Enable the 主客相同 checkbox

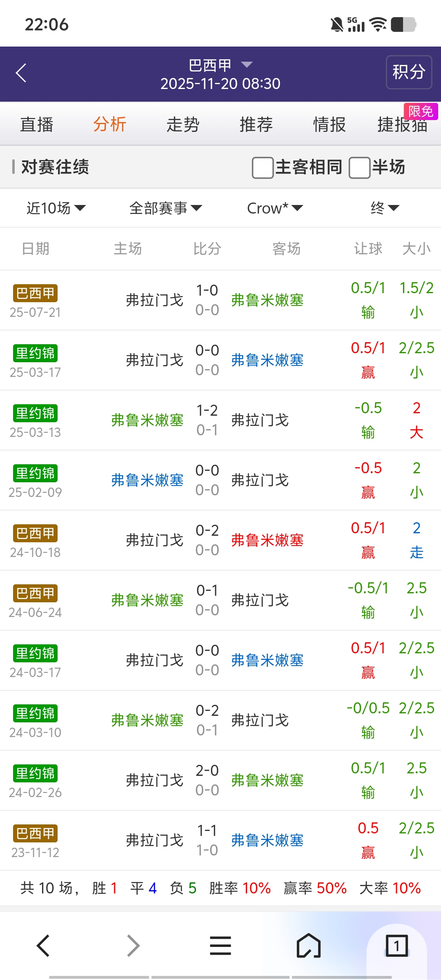pos(263,167)
